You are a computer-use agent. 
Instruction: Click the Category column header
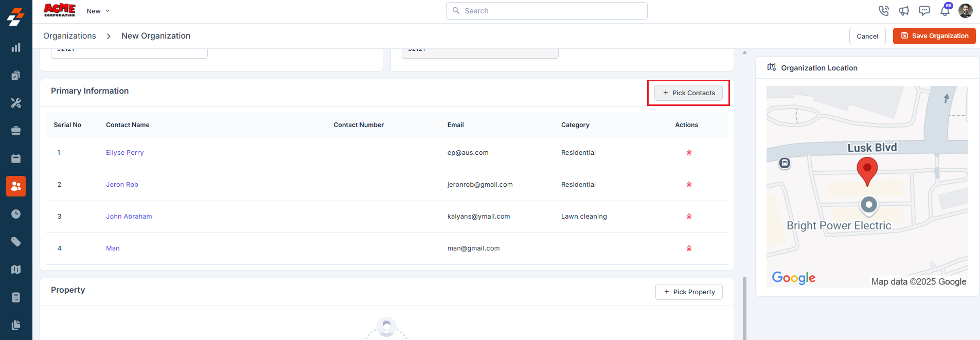tap(575, 125)
